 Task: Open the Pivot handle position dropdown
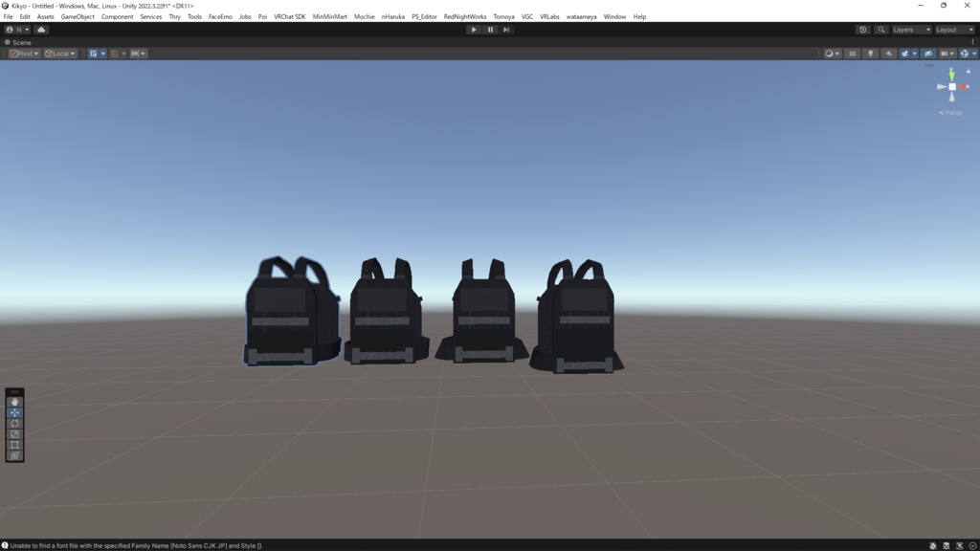(23, 53)
